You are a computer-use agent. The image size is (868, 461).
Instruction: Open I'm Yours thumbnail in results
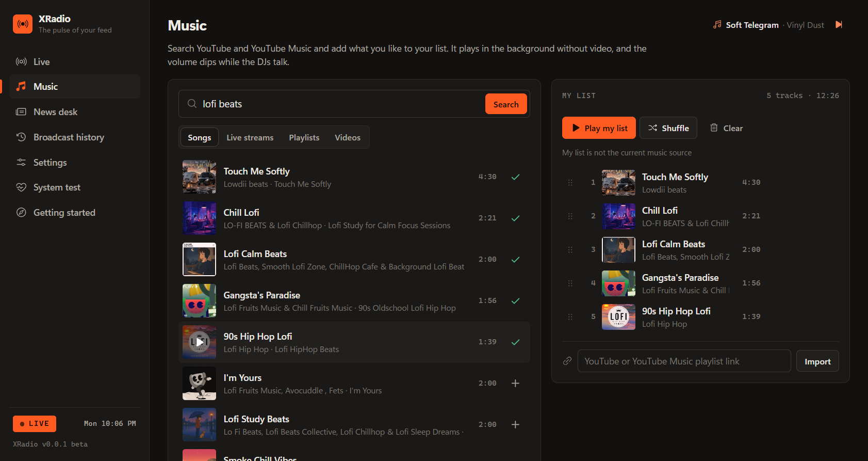click(199, 384)
